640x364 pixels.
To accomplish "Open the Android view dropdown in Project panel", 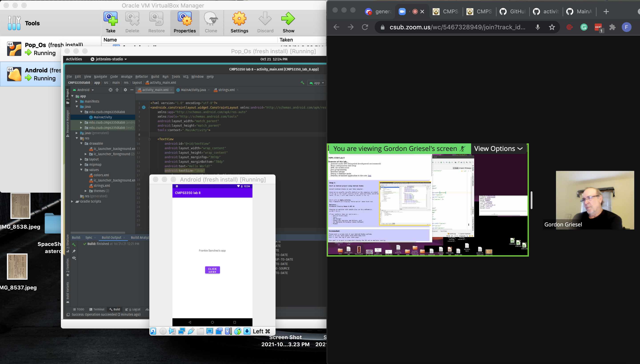I will coord(83,90).
